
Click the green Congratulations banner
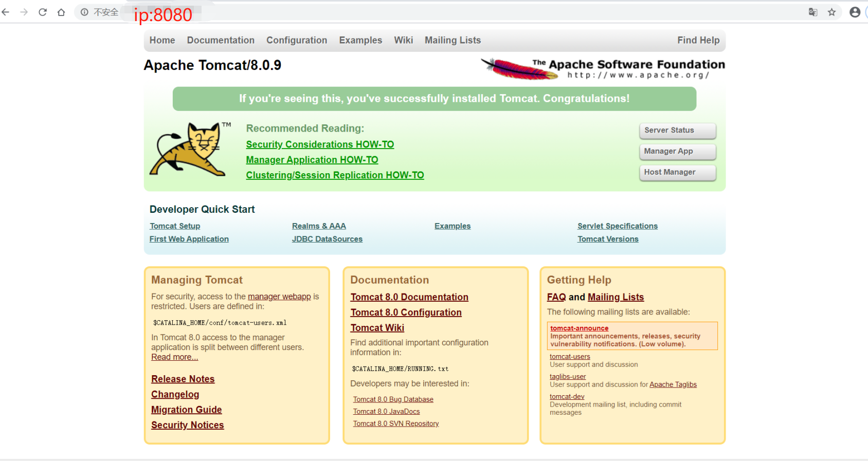tap(435, 99)
